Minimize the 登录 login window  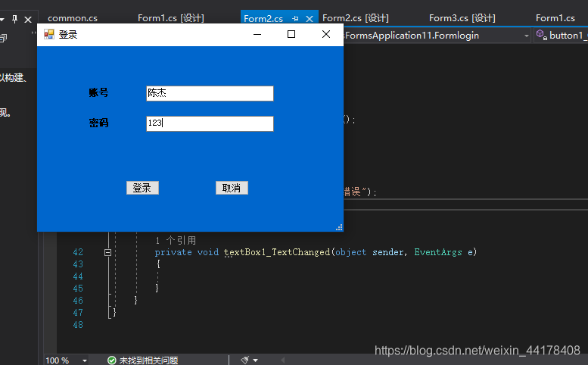pyautogui.click(x=257, y=35)
